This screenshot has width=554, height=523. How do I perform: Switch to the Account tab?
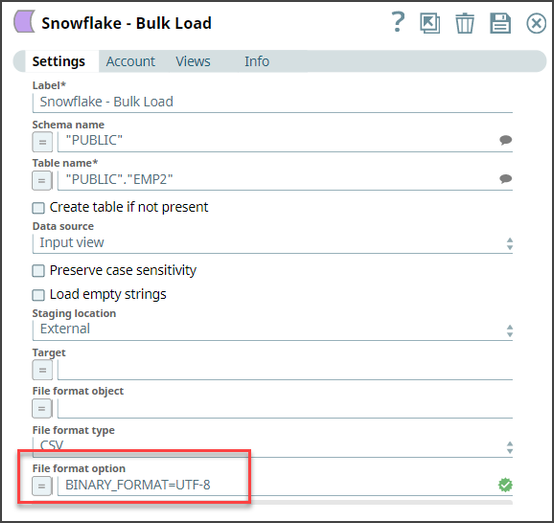click(x=130, y=61)
